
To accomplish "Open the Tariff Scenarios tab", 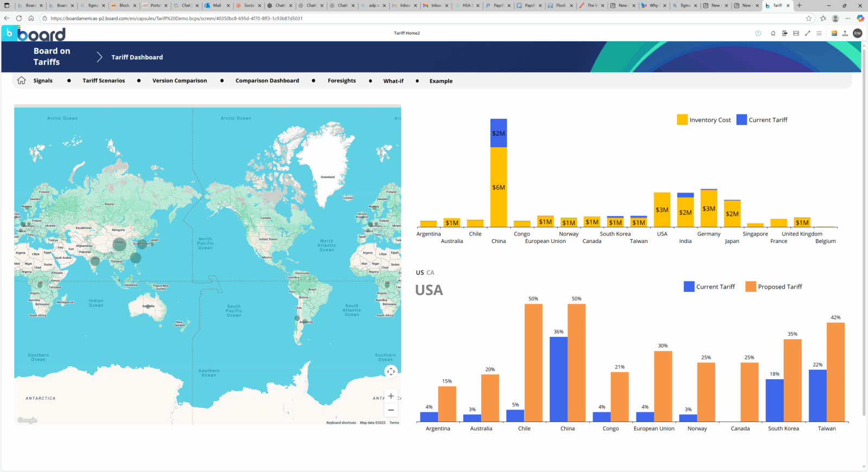I will 104,81.
